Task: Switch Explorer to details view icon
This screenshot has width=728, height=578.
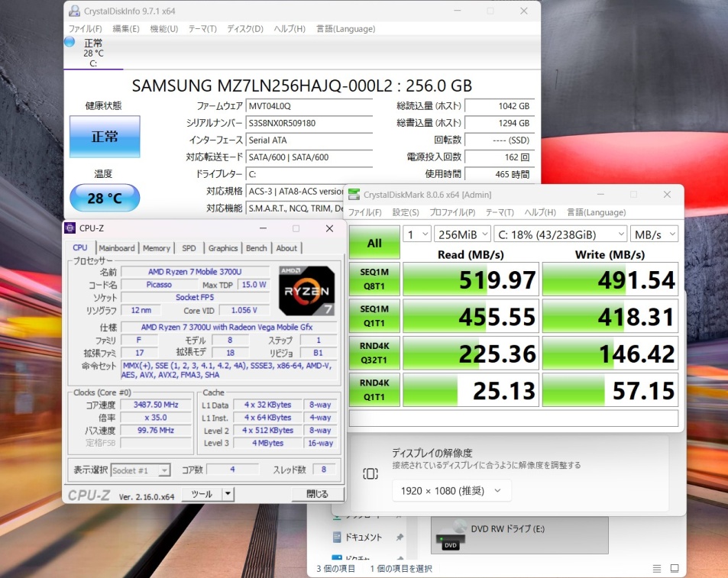Action: click(657, 568)
